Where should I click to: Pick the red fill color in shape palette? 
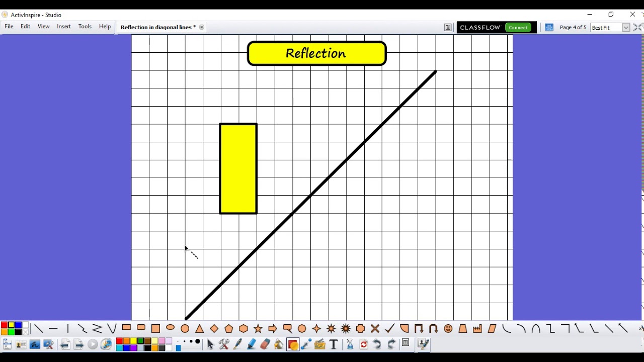coord(4,325)
